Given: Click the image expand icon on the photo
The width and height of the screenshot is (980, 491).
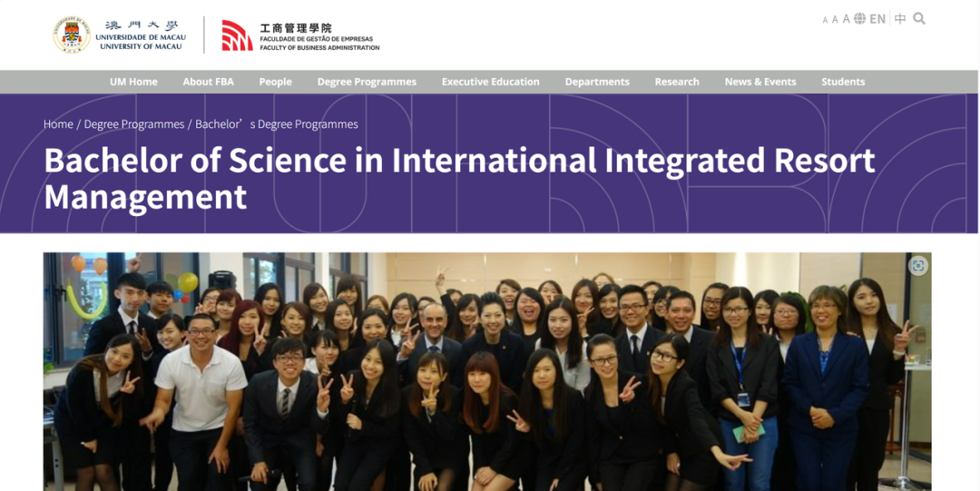Looking at the screenshot, I should pos(918,266).
